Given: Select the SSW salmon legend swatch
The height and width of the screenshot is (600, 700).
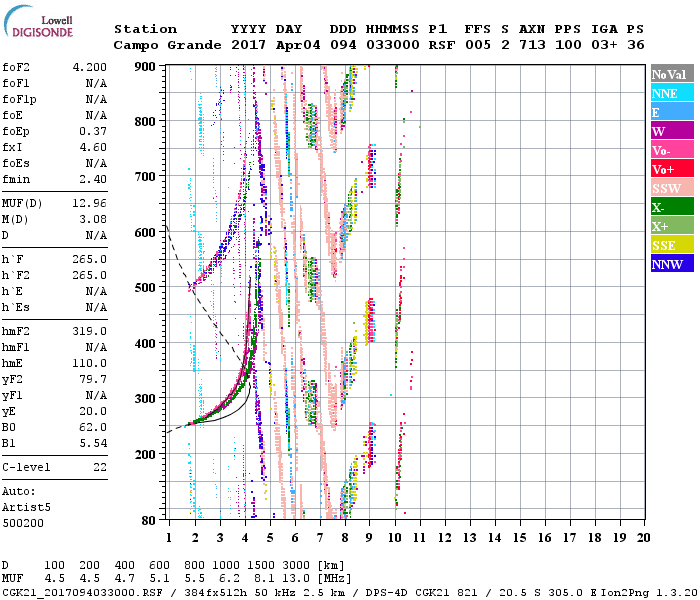Looking at the screenshot, I should [x=672, y=188].
